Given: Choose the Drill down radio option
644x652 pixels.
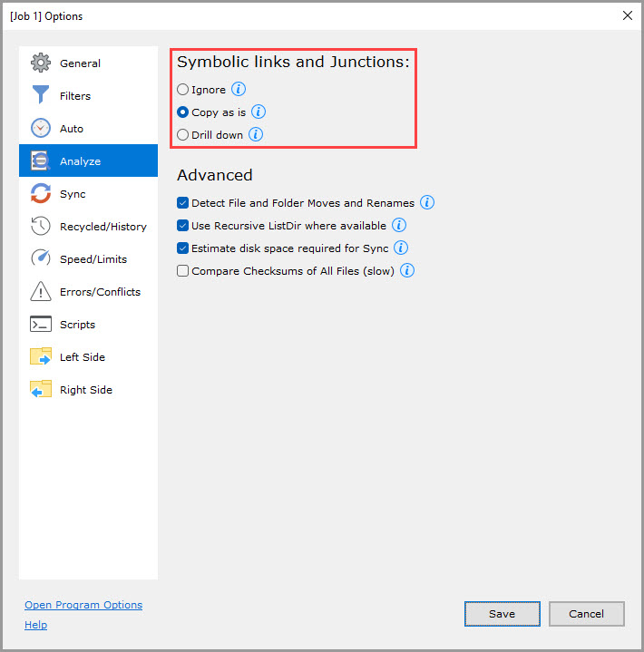Looking at the screenshot, I should (x=183, y=135).
